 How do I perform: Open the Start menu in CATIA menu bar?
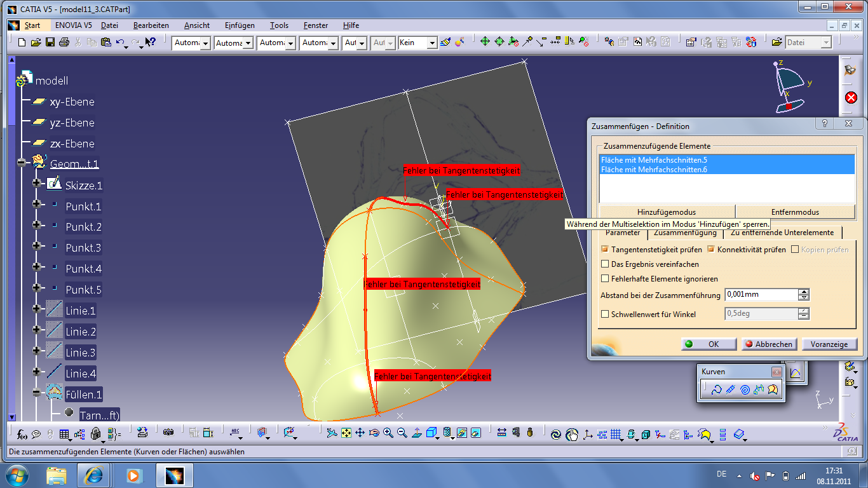(32, 25)
